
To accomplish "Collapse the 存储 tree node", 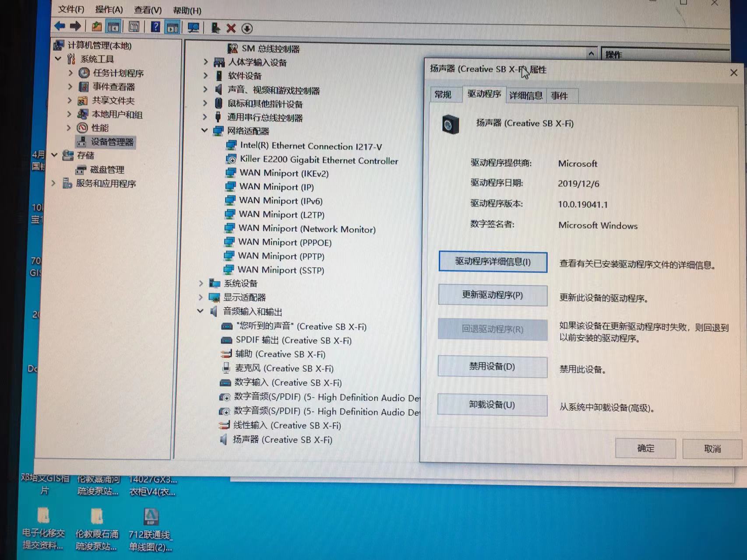I will click(54, 155).
